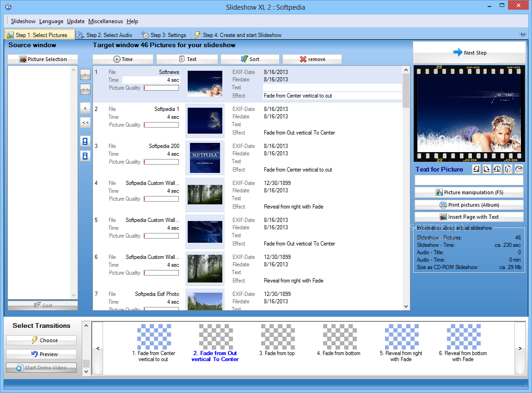This screenshot has height=393, width=532.
Task: Open Picture Selection in source window
Action: (43, 59)
